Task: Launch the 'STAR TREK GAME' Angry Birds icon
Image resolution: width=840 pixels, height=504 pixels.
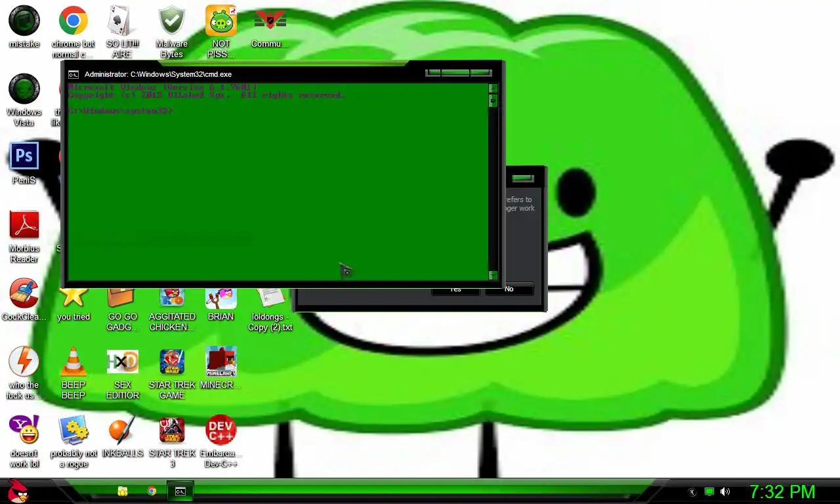Action: click(x=172, y=373)
